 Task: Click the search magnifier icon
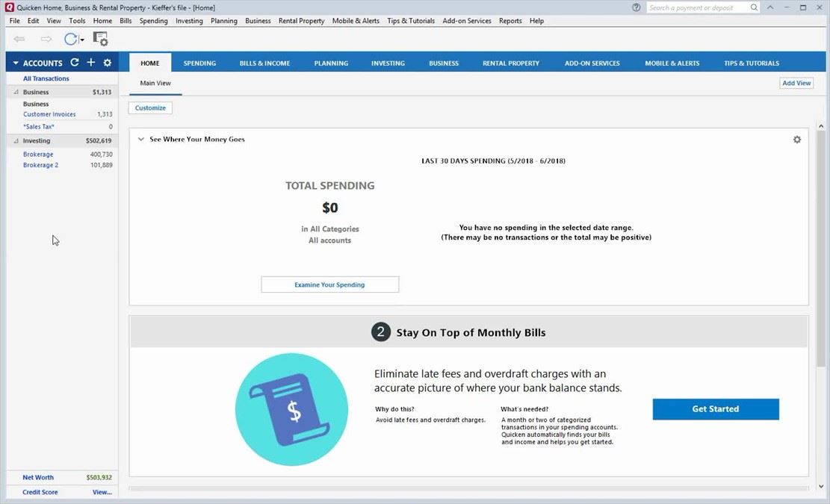(754, 7)
